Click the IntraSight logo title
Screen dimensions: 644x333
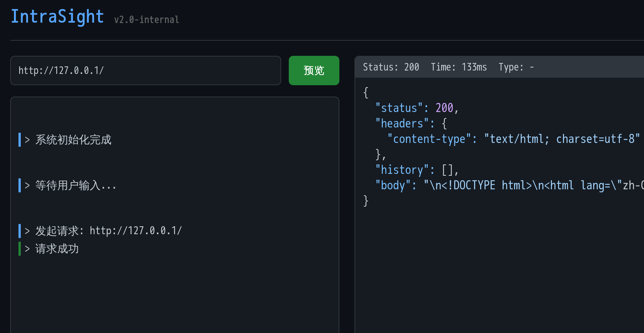(57, 17)
